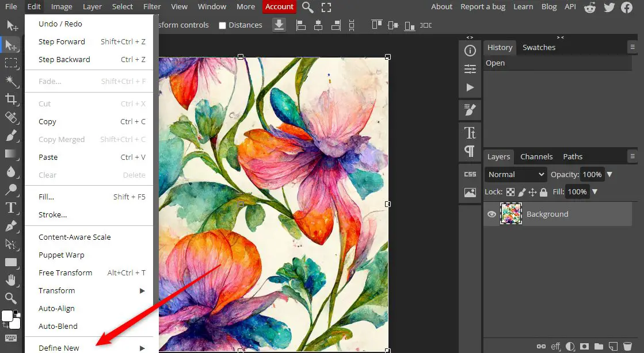Activate the Type tool
Screen dimensions: 644x353
click(x=12, y=209)
